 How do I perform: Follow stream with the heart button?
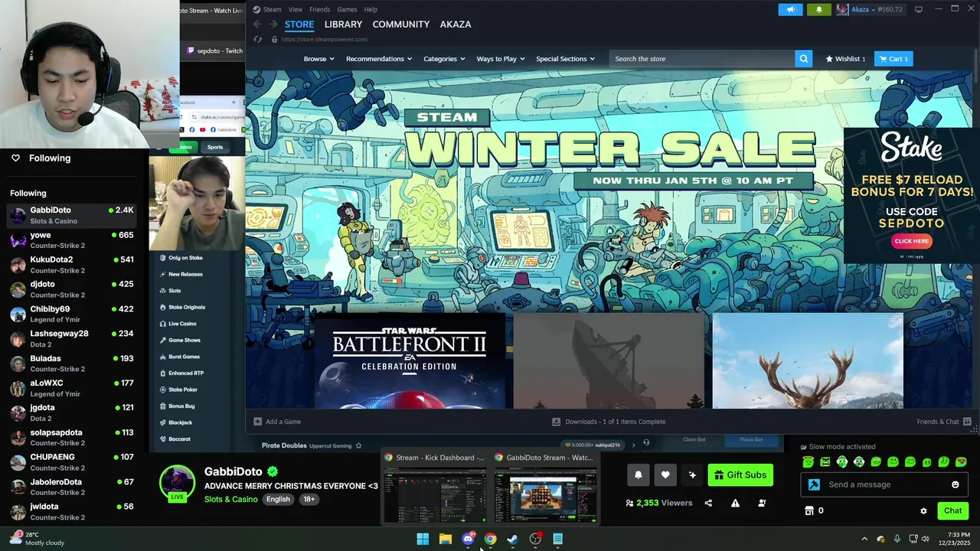click(665, 475)
